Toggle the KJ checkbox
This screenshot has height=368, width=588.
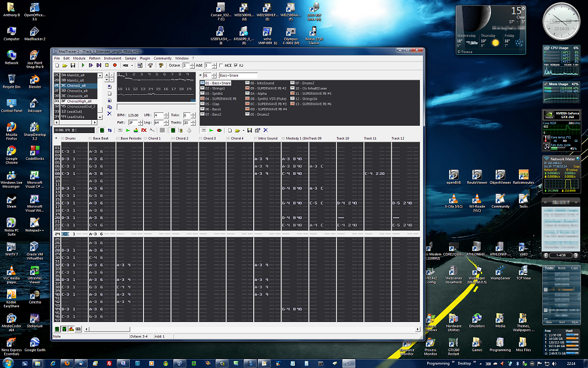pyautogui.click(x=236, y=65)
